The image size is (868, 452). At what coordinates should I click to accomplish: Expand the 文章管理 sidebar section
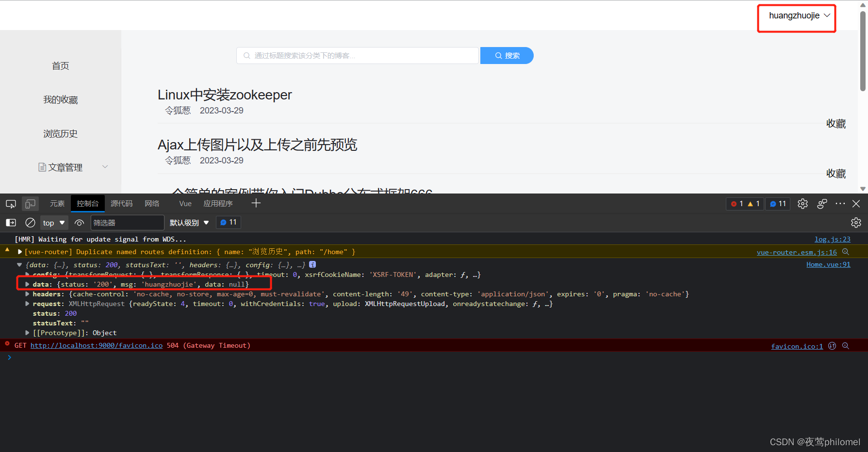pos(60,167)
